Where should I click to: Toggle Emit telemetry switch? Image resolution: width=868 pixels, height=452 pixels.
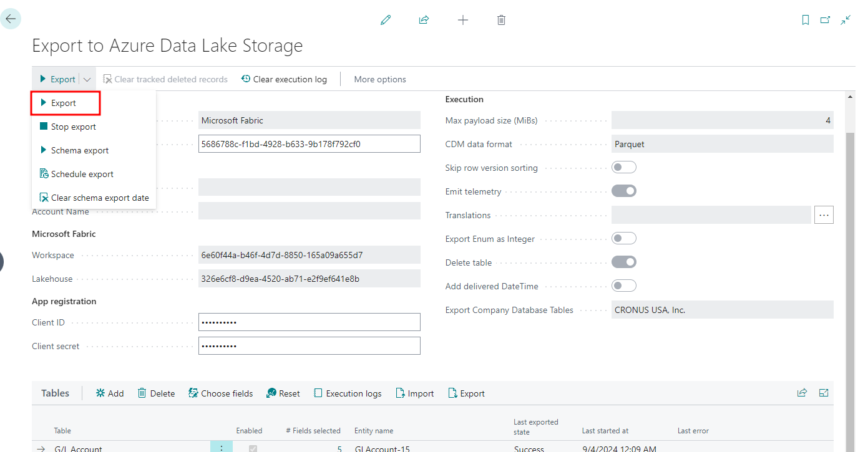624,191
